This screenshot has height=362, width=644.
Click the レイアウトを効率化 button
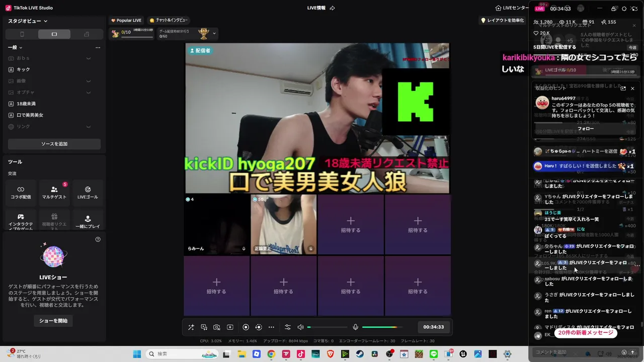pos(503,20)
